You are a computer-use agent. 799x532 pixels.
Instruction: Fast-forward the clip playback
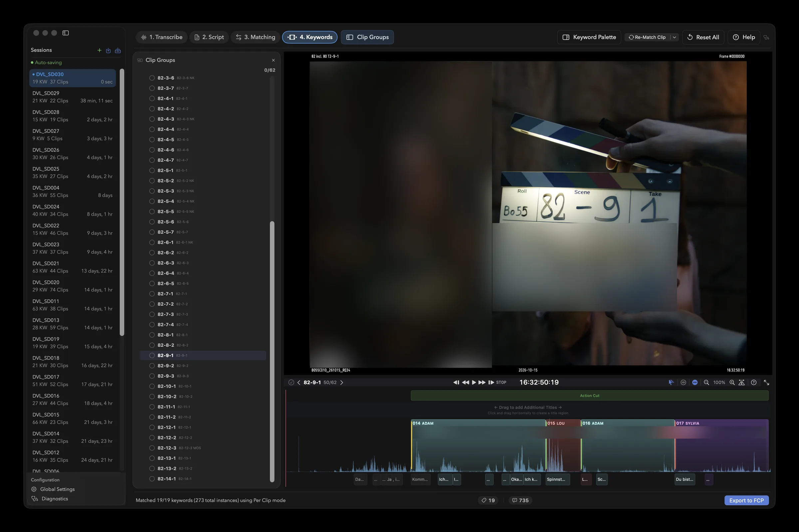482,382
